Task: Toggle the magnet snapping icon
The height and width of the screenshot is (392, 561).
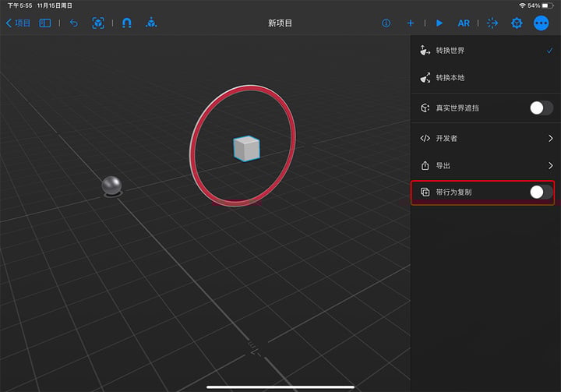Action: point(127,23)
